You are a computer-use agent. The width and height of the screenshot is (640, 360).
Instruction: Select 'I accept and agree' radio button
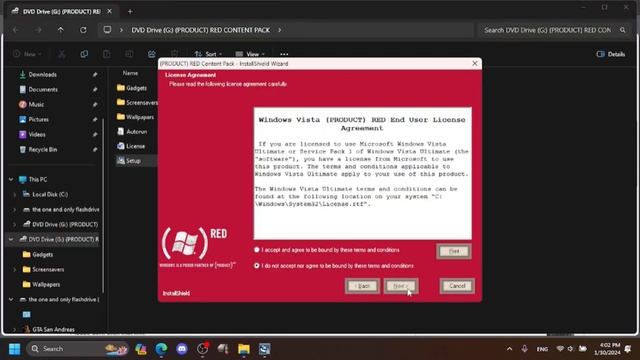(x=257, y=250)
